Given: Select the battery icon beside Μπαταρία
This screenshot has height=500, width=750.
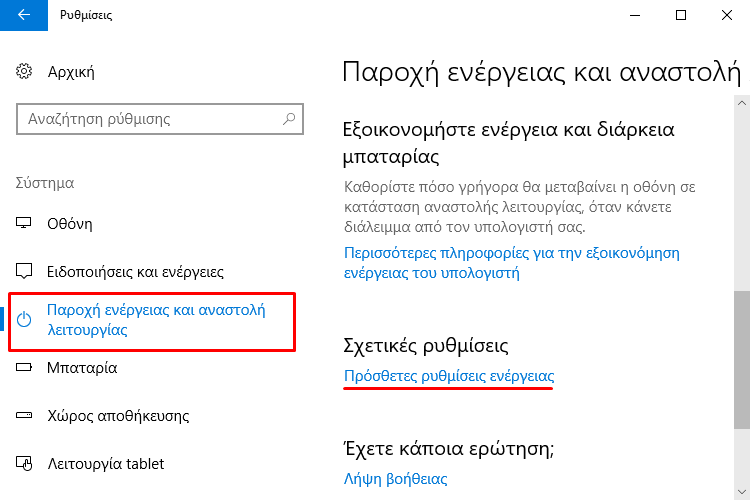Looking at the screenshot, I should coord(24,367).
